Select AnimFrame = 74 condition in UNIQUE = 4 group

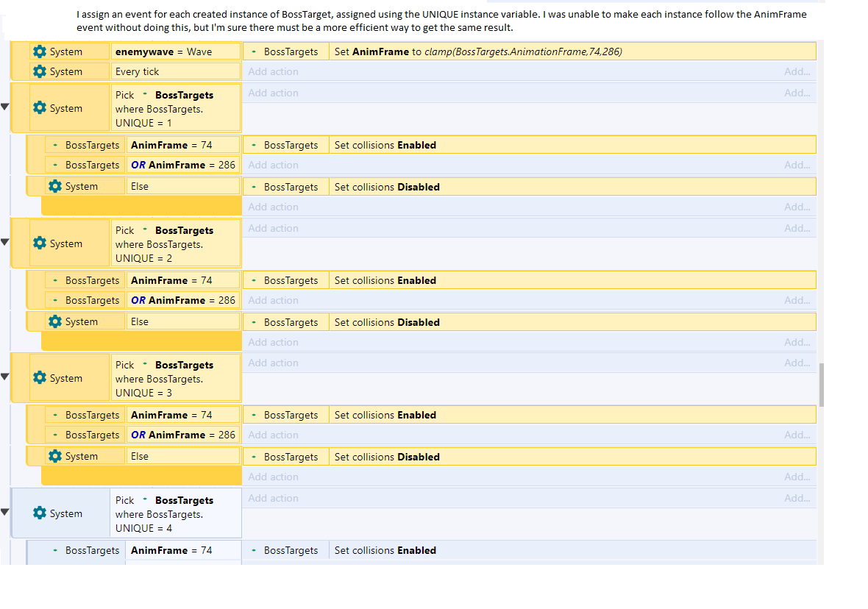tap(182, 550)
